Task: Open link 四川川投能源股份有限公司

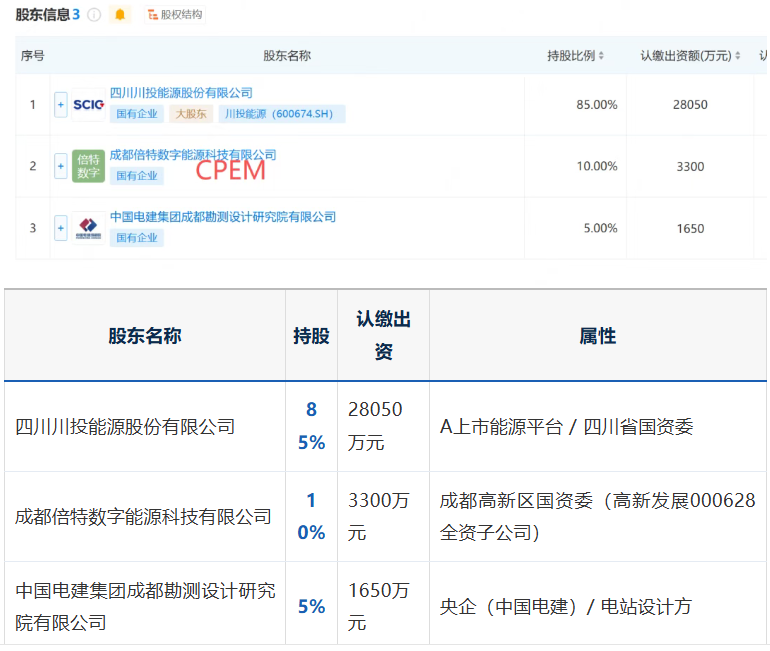Action: point(181,93)
